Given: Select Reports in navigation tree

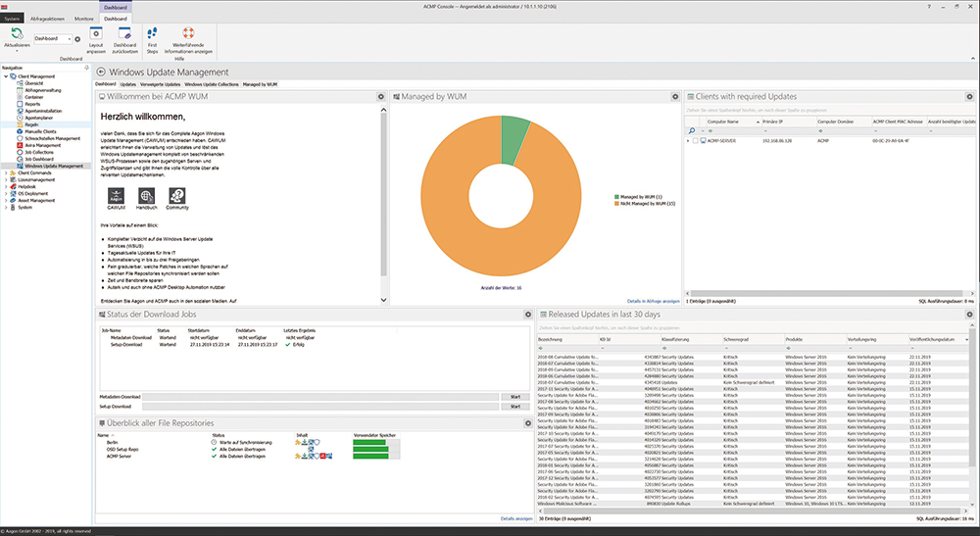Looking at the screenshot, I should tap(32, 104).
